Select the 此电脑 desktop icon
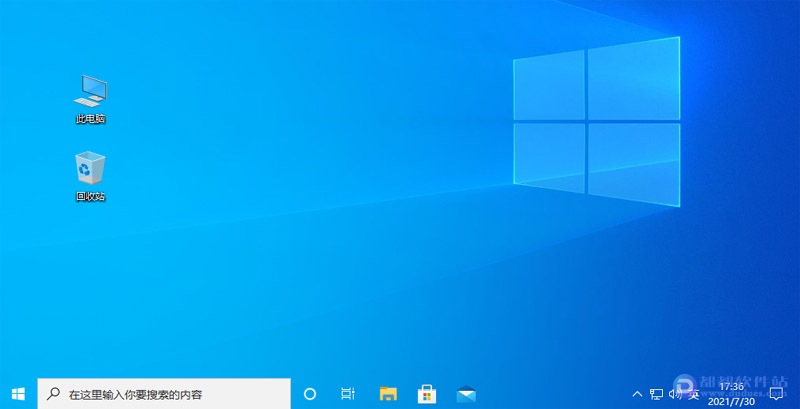Image resolution: width=800 pixels, height=409 pixels. (91, 99)
